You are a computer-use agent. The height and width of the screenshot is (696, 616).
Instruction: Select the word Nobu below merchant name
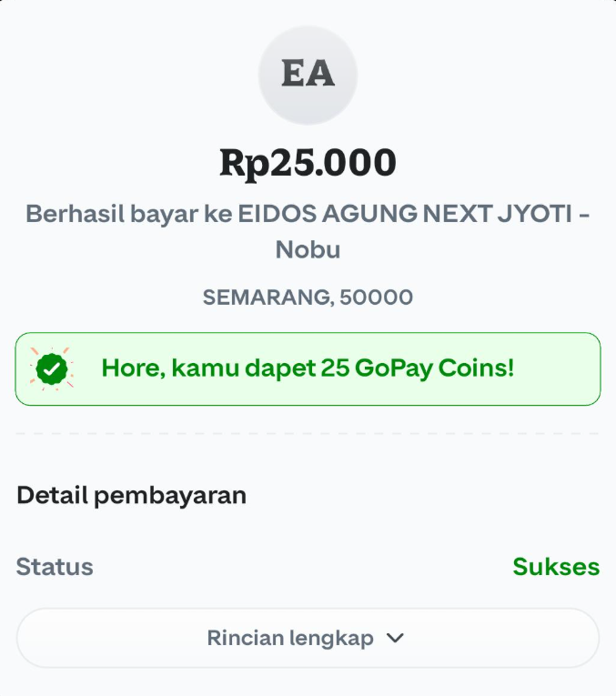(308, 249)
